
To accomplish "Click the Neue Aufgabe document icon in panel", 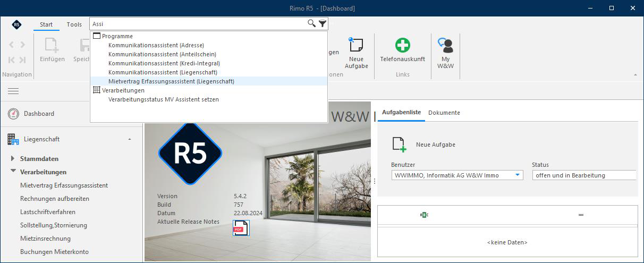I will (399, 145).
